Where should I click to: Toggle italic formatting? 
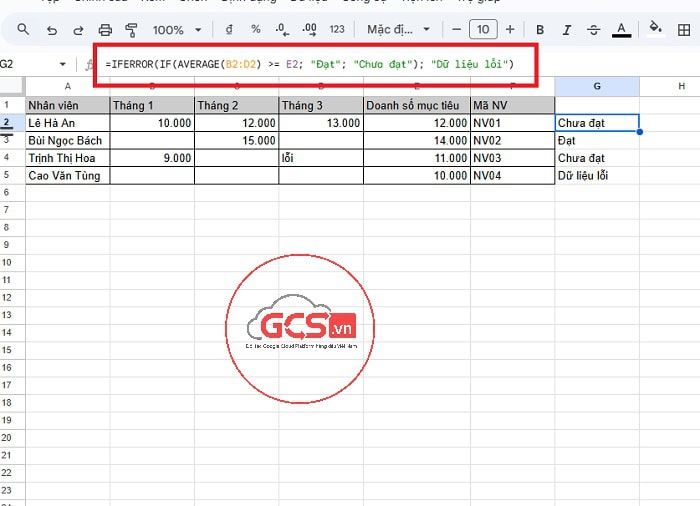(x=567, y=30)
